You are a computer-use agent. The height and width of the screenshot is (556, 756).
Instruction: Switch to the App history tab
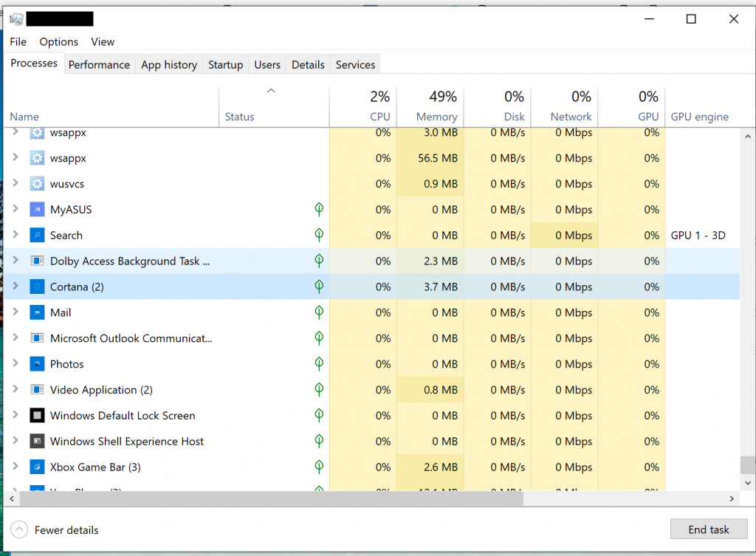click(169, 65)
